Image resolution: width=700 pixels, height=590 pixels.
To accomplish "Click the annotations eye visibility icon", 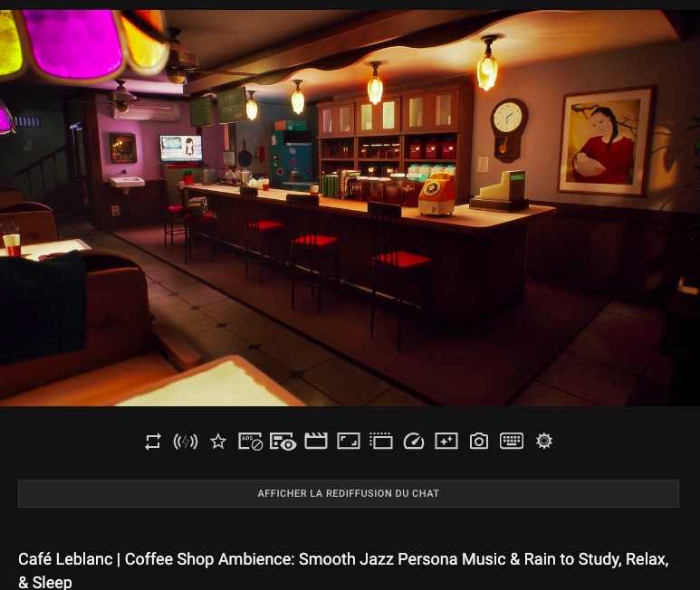I will click(283, 442).
